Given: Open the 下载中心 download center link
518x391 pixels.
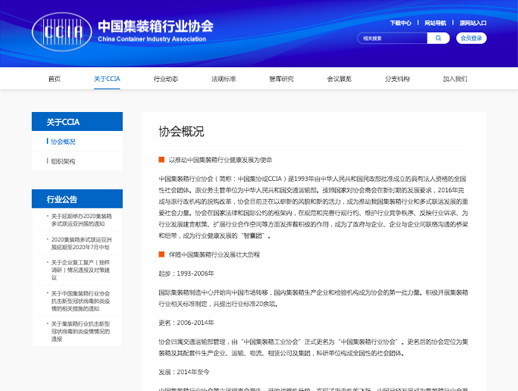Looking at the screenshot, I should coord(400,23).
